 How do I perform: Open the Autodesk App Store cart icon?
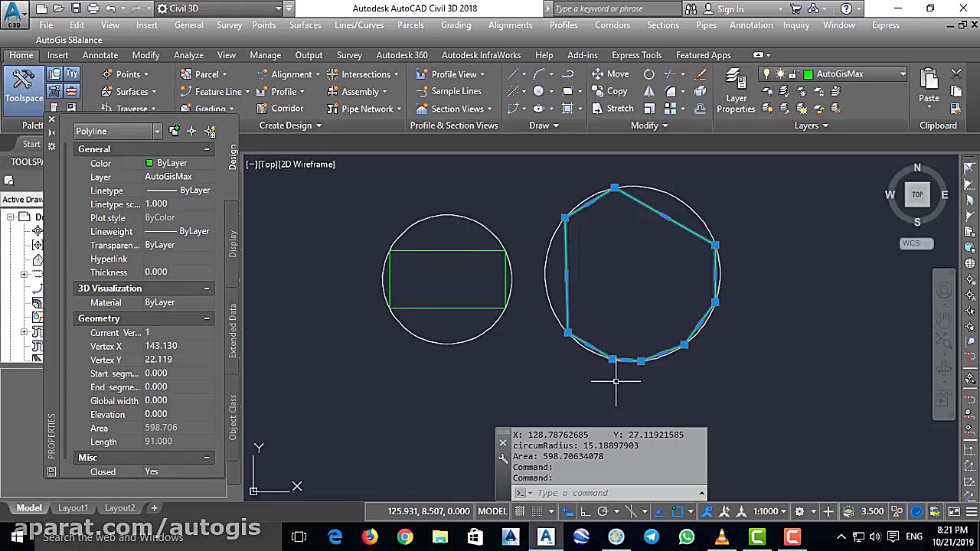click(x=795, y=8)
